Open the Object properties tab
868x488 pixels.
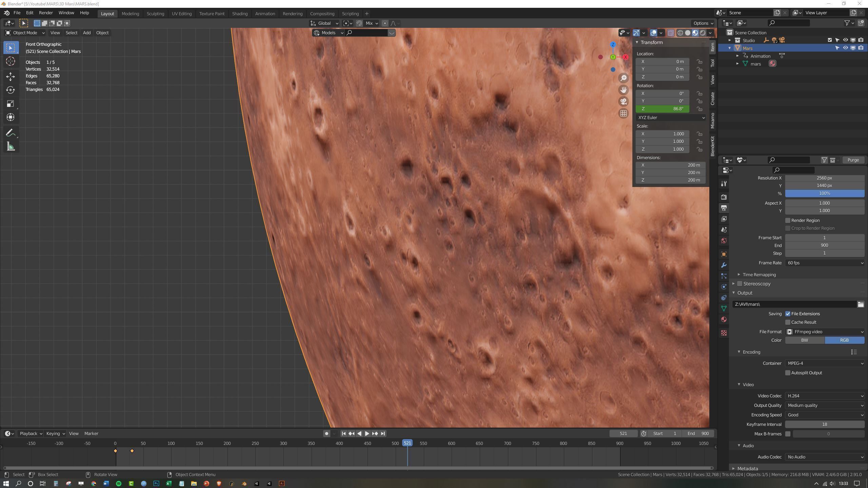(724, 254)
